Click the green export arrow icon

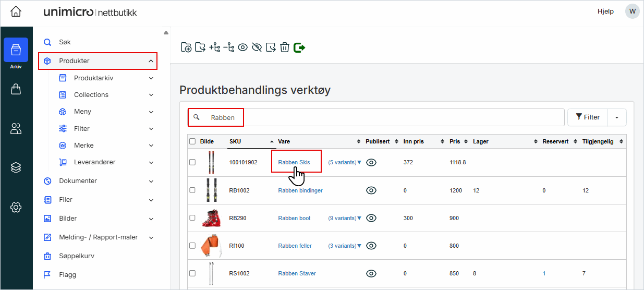299,47
